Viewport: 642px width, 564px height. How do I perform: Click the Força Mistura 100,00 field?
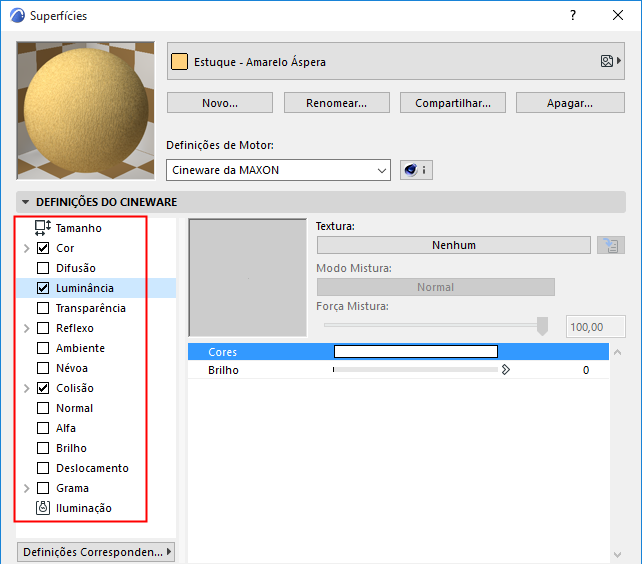coord(596,327)
